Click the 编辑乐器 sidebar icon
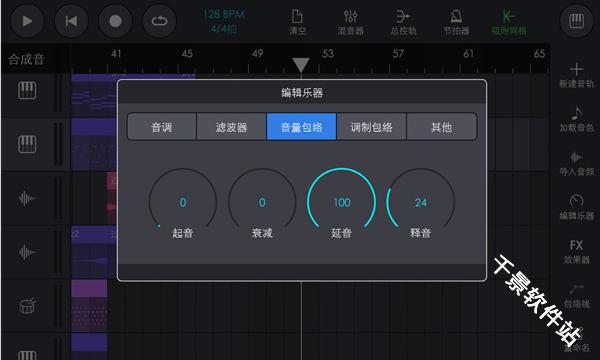This screenshot has width=600, height=360. pyautogui.click(x=576, y=207)
